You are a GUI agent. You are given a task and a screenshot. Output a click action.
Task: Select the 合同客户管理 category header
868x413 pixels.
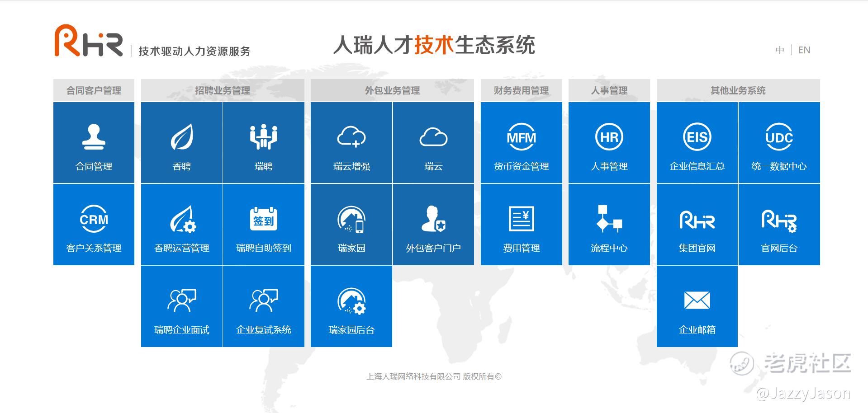[x=94, y=90]
